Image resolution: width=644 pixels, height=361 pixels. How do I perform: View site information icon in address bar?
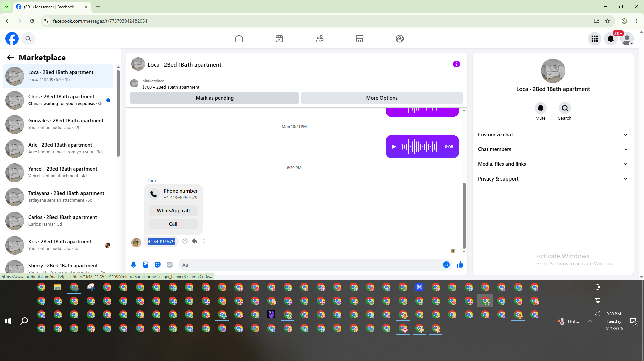click(x=46, y=21)
